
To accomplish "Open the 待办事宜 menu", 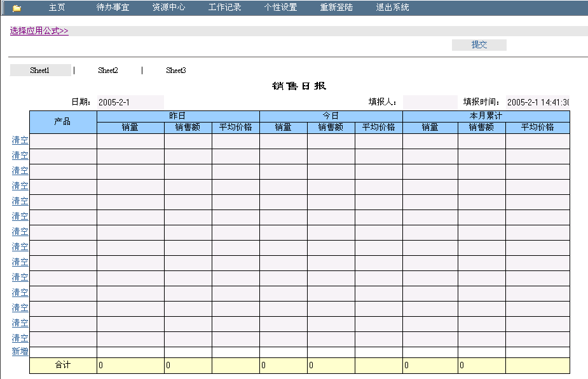I will [x=113, y=8].
